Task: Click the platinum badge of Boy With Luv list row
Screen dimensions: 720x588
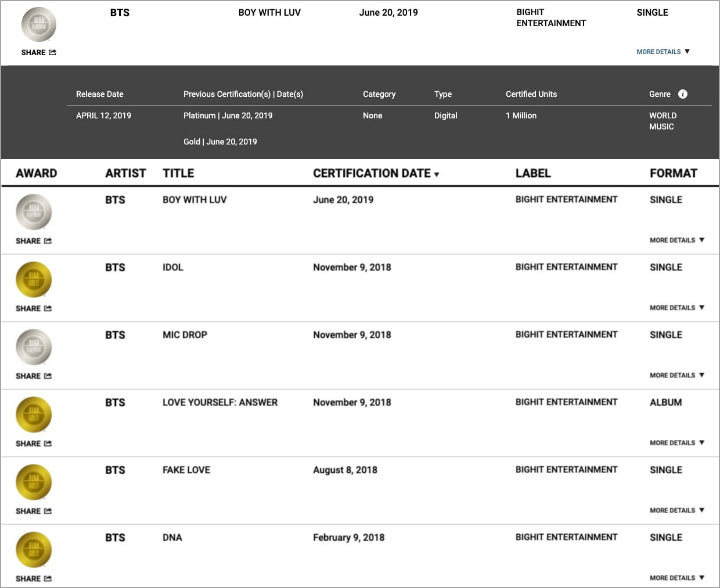Action: click(34, 212)
